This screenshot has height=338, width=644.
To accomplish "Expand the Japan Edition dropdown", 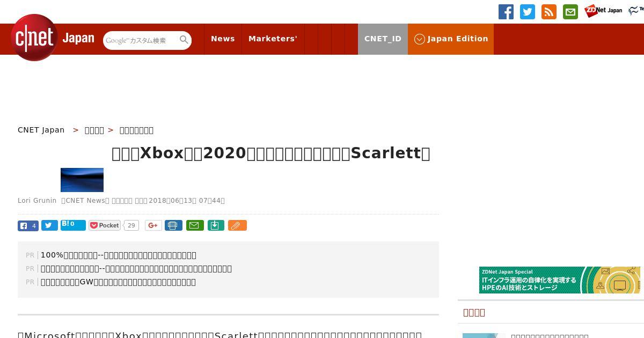I will coord(451,39).
